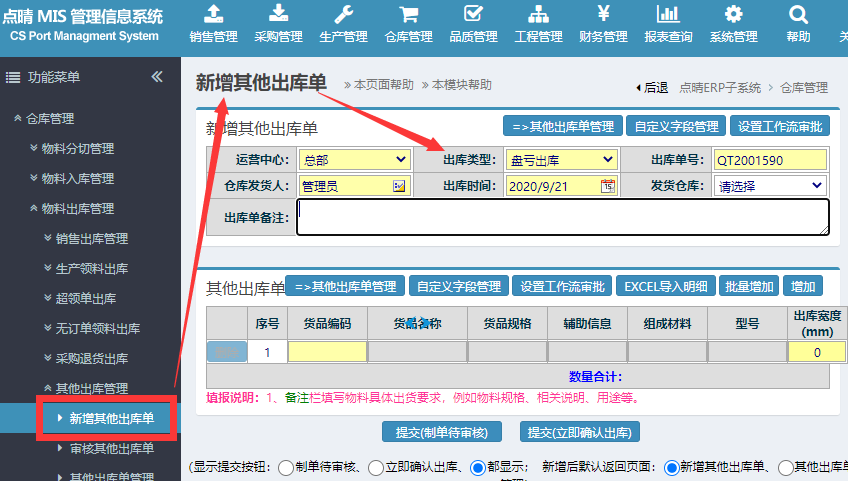848x481 pixels.
Task: Open the 报表查询 bar chart icon
Action: (668, 14)
